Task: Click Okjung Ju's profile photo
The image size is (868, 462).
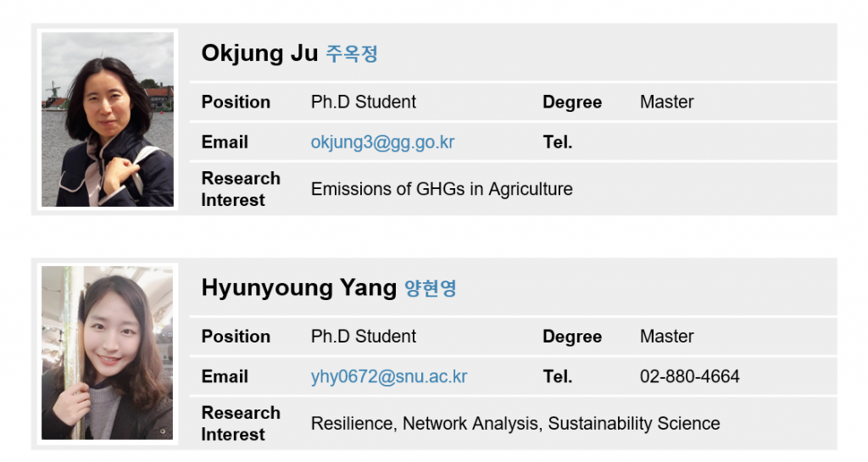Action: click(x=108, y=120)
